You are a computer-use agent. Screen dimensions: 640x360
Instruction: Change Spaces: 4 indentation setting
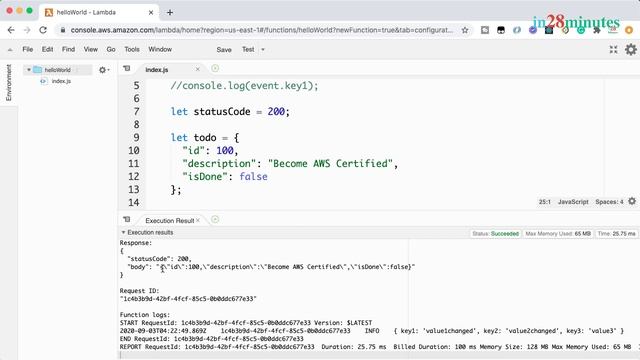[609, 202]
